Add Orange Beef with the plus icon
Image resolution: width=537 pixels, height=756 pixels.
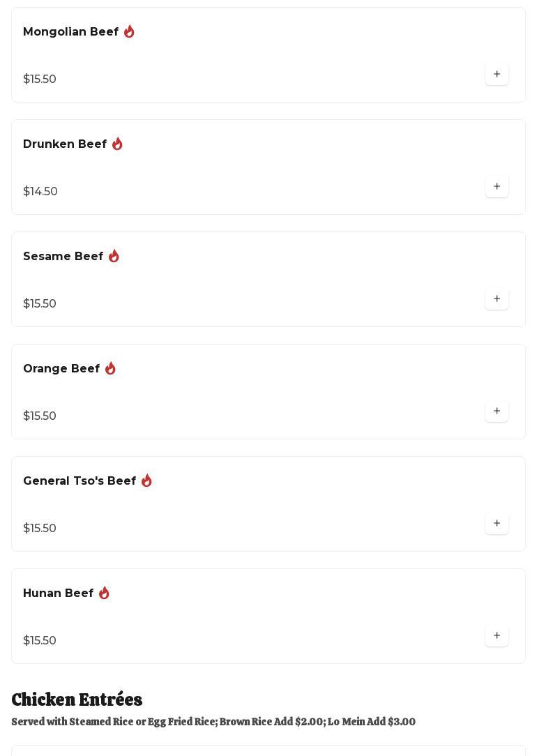coord(497,411)
